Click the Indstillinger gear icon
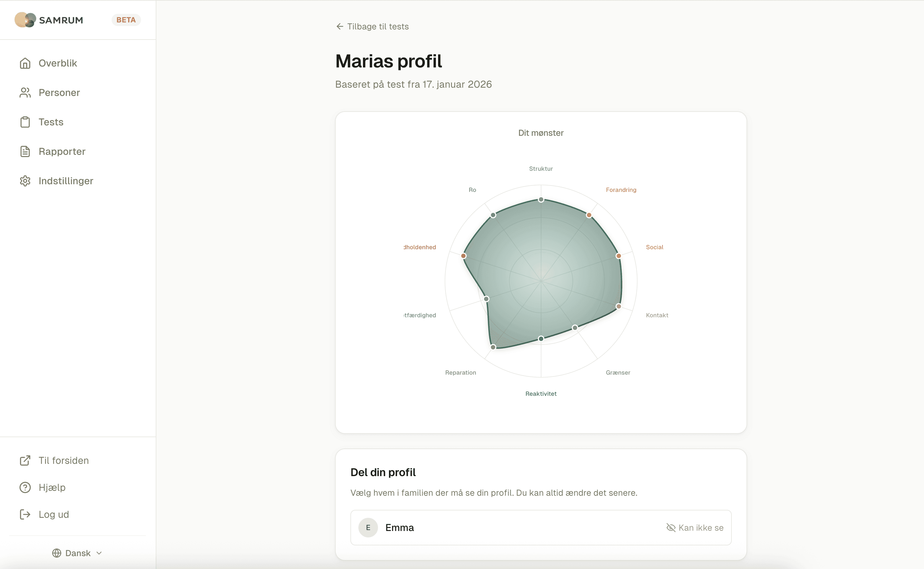924x569 pixels. tap(25, 181)
